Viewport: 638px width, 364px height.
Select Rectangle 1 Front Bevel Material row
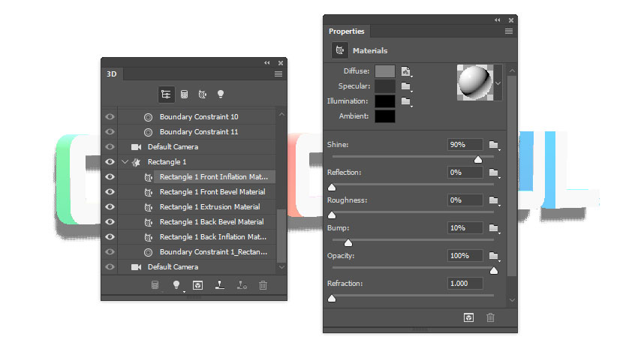click(197, 192)
